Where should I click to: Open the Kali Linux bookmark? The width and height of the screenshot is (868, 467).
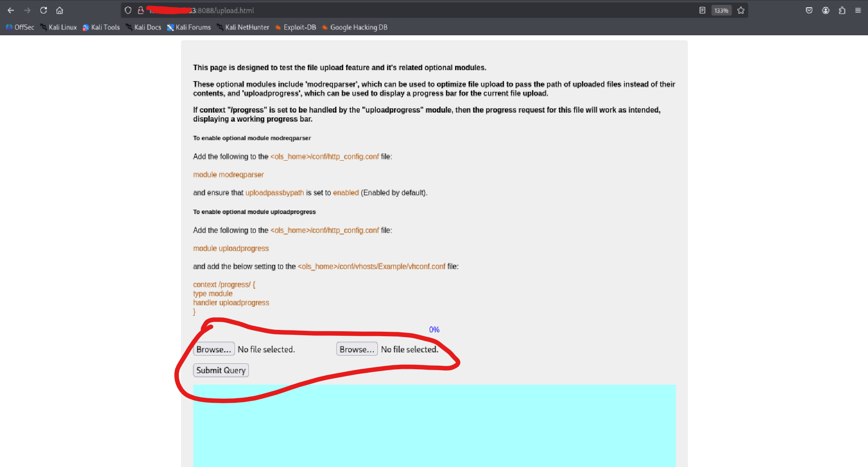pos(58,27)
